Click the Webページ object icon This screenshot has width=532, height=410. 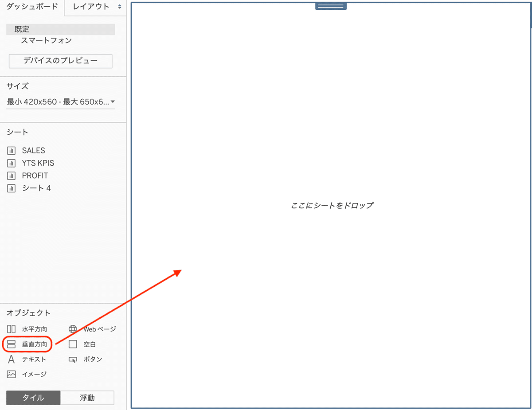pos(73,329)
